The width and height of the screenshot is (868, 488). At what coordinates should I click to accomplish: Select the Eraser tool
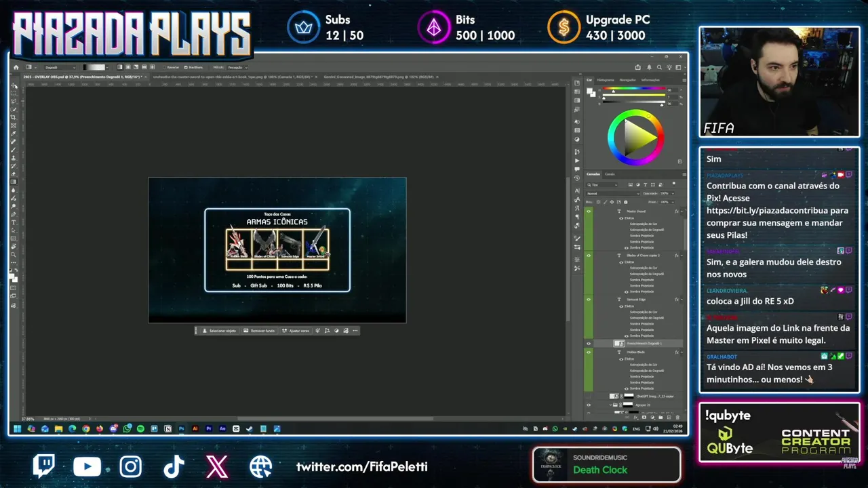pos(14,174)
